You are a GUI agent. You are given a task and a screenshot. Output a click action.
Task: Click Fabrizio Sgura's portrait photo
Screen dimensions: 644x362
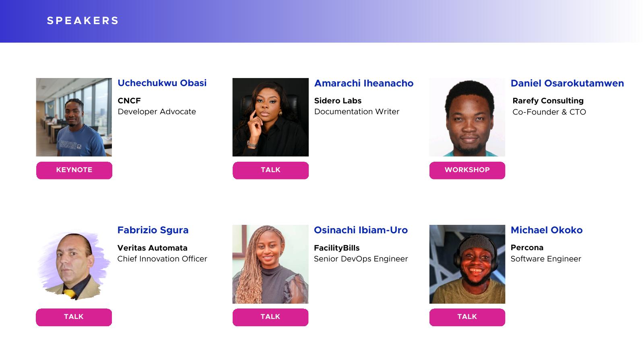[74, 264]
